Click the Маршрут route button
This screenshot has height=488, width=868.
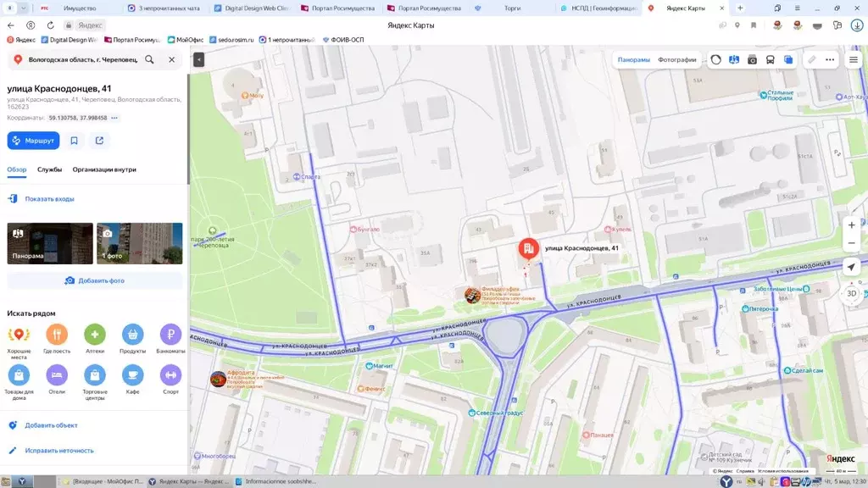coord(33,141)
